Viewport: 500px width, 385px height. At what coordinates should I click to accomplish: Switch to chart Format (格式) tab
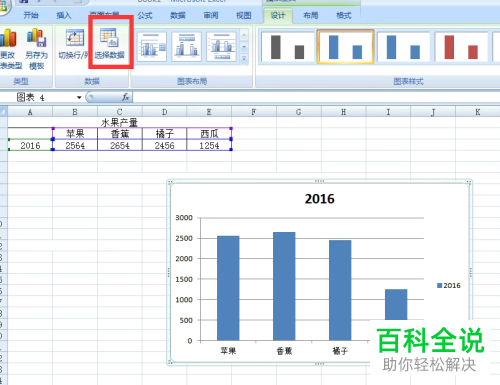tap(343, 15)
